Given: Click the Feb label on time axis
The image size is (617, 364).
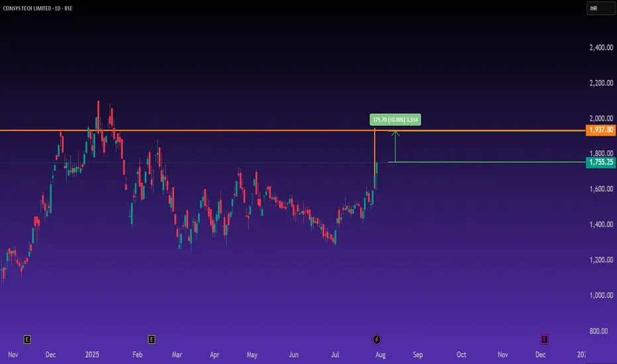Looking at the screenshot, I should click(137, 355).
